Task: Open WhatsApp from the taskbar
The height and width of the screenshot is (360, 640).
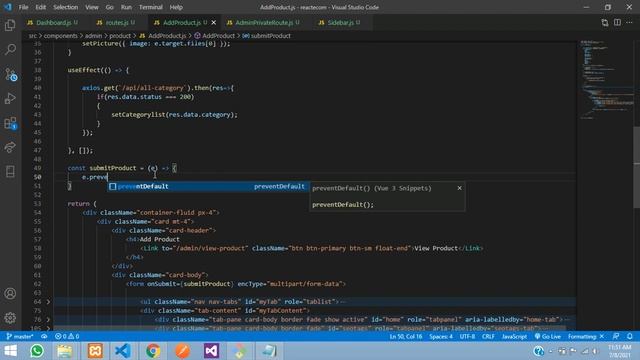Action: tap(37, 351)
